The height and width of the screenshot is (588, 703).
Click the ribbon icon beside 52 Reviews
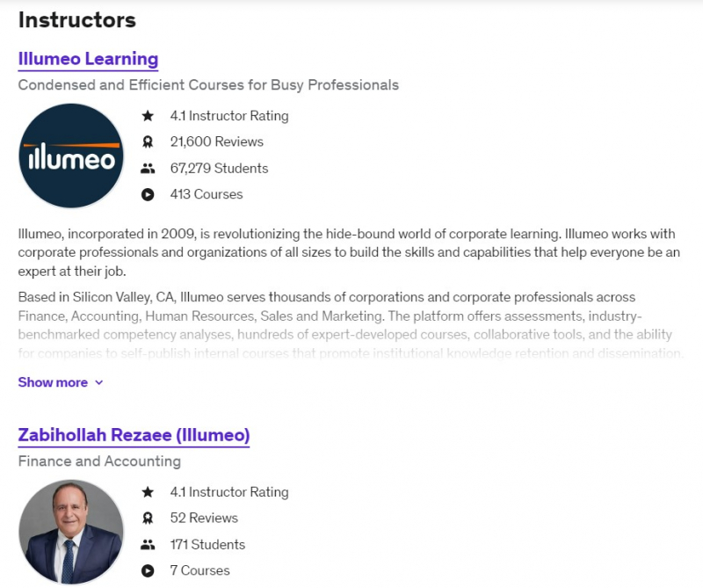pos(148,518)
